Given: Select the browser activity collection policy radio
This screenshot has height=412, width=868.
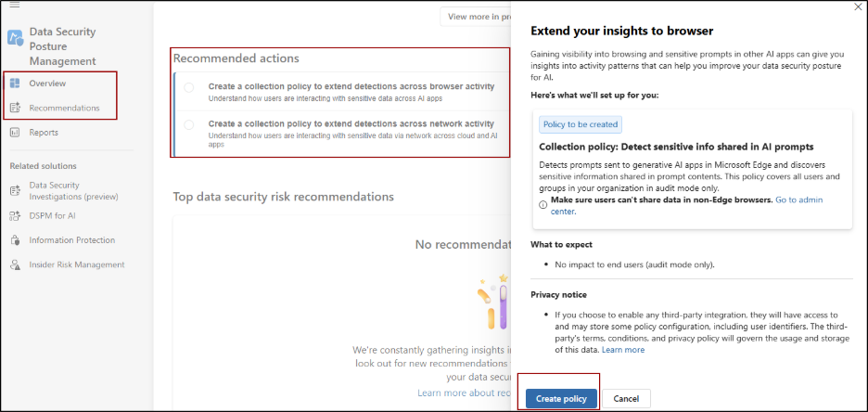Looking at the screenshot, I should click(x=189, y=88).
